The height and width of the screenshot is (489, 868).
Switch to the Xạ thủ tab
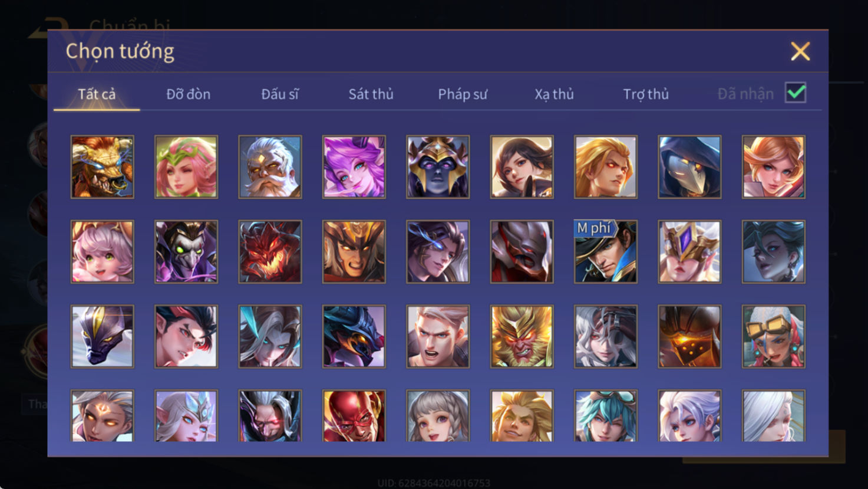554,94
